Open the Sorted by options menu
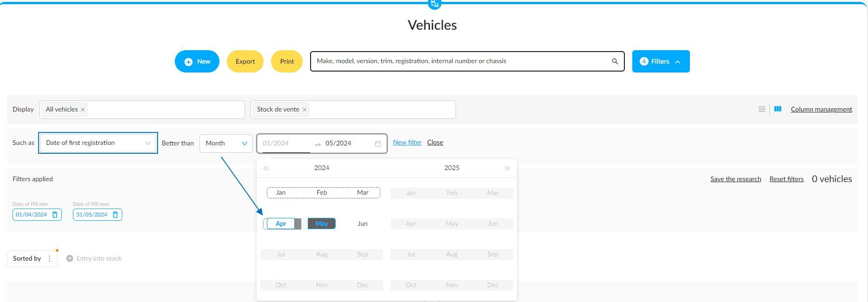The height and width of the screenshot is (302, 868). [x=49, y=259]
